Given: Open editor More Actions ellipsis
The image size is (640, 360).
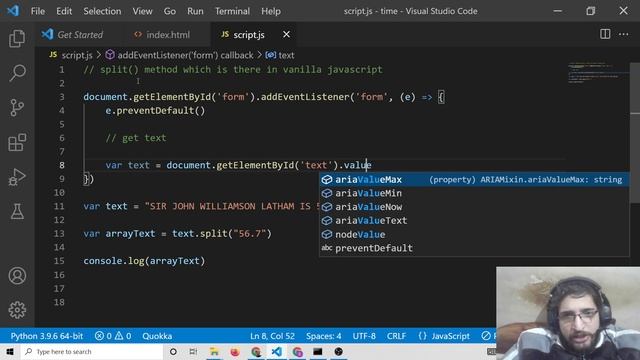Looking at the screenshot, I should (623, 34).
